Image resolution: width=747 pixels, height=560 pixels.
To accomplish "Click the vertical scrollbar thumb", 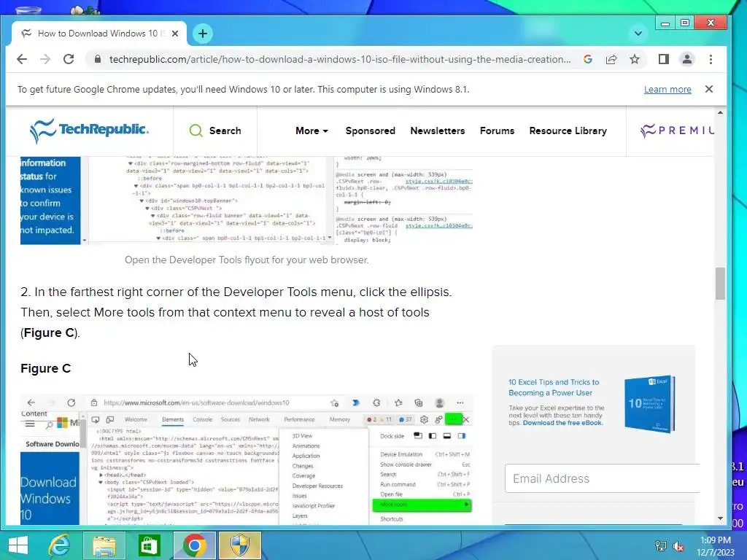I will (x=720, y=284).
